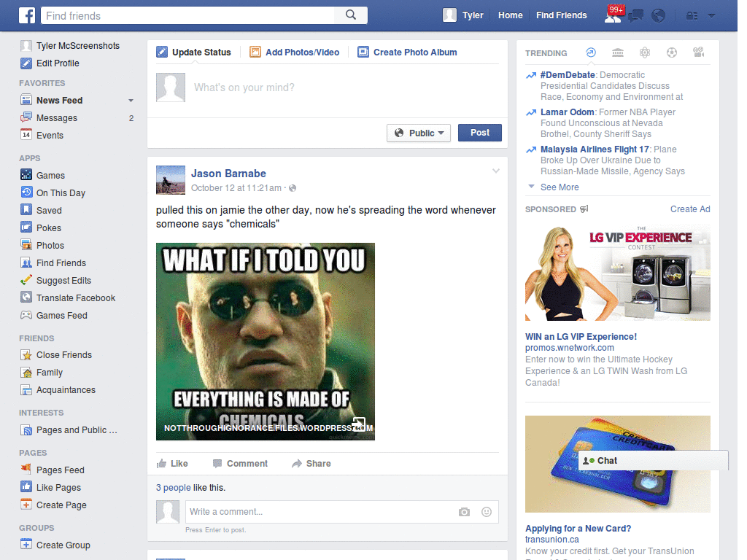Viewport: 747px width, 560px height.
Task: Click the post timestamp October 12
Action: (236, 188)
